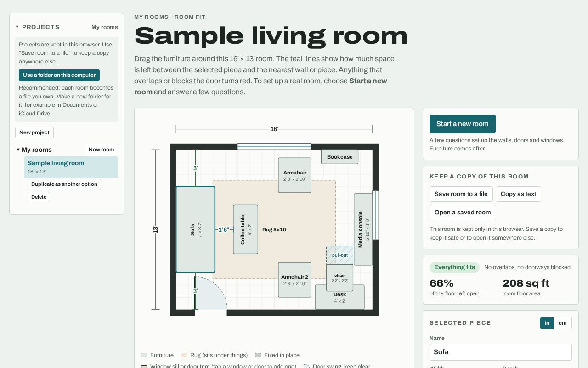Click the 66% floor left open value
Image resolution: width=588 pixels, height=368 pixels.
click(x=441, y=283)
